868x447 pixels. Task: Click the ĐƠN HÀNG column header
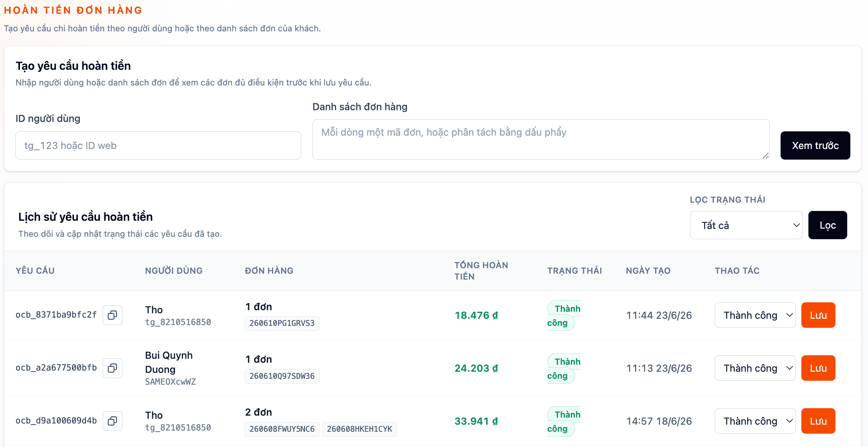pyautogui.click(x=269, y=271)
